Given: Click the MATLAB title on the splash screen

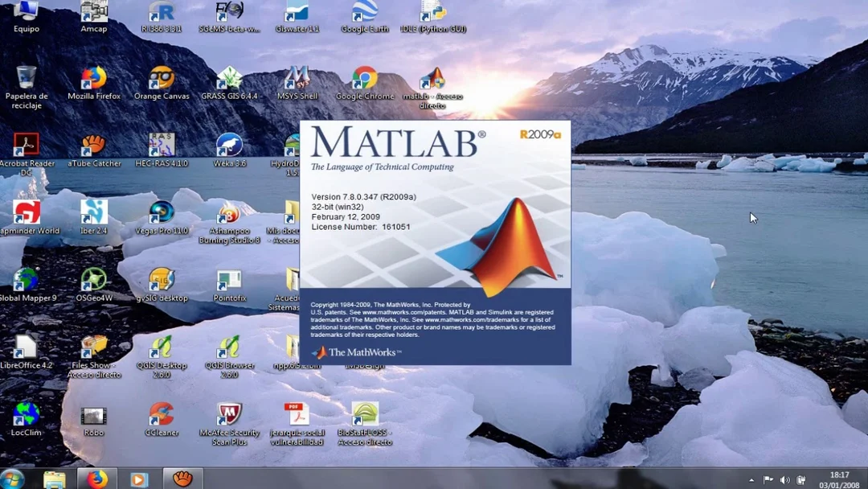Looking at the screenshot, I should coord(398,142).
